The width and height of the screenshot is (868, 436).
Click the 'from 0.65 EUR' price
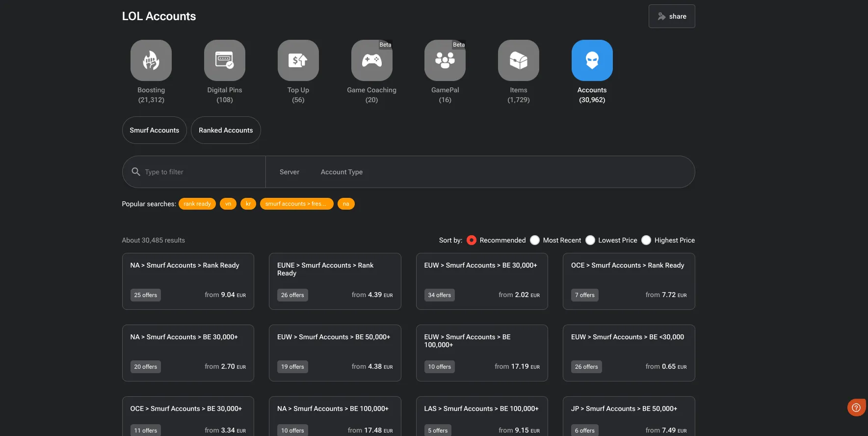pos(666,367)
